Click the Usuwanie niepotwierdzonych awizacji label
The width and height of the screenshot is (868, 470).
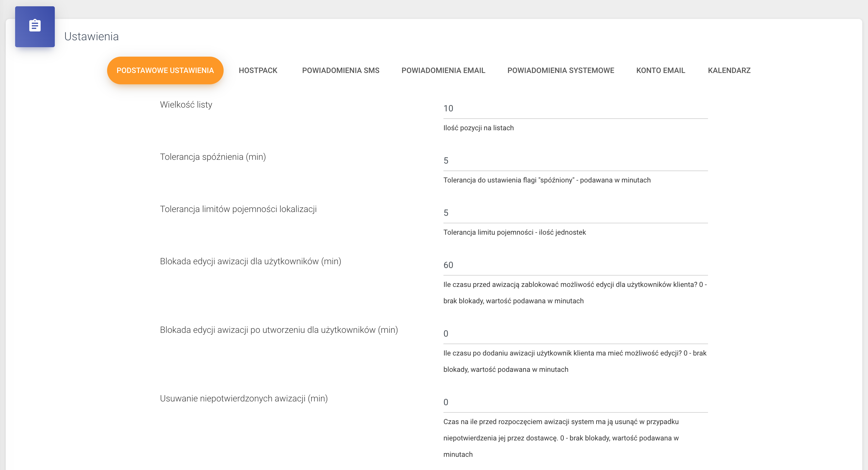tap(244, 399)
